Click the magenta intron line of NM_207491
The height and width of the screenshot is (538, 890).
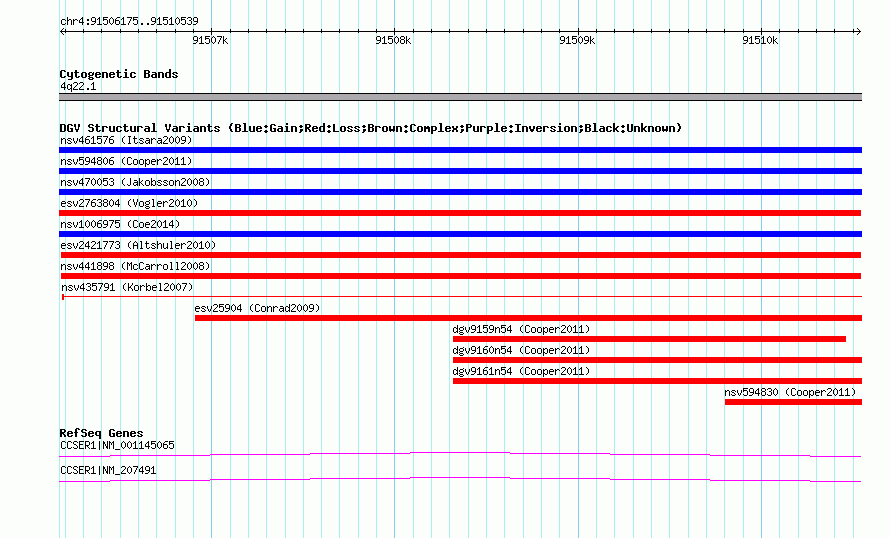[460, 480]
